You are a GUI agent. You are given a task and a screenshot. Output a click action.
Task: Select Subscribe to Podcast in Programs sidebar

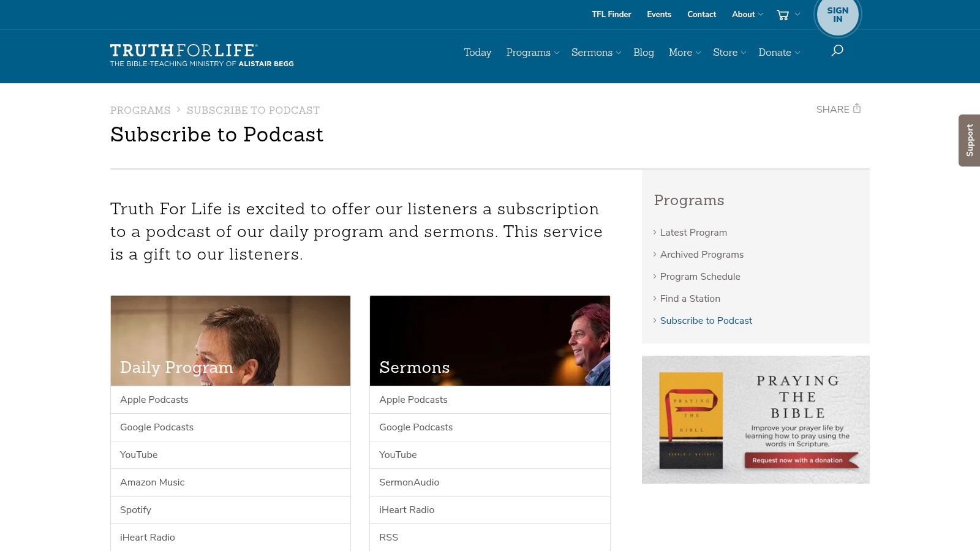click(706, 320)
